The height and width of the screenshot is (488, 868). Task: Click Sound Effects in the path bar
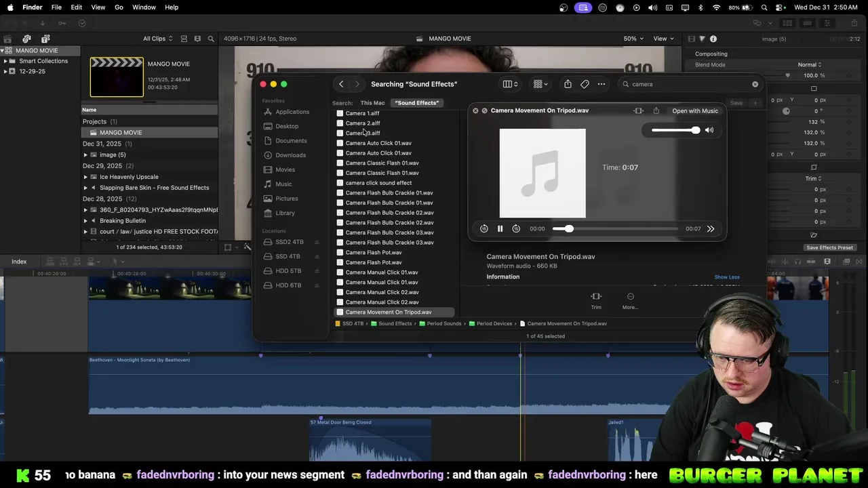(x=395, y=324)
